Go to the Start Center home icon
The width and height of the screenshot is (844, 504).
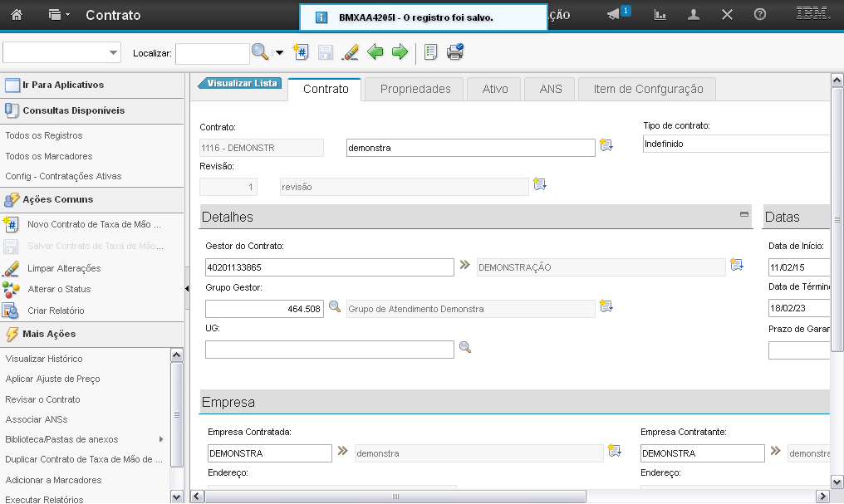tap(17, 15)
